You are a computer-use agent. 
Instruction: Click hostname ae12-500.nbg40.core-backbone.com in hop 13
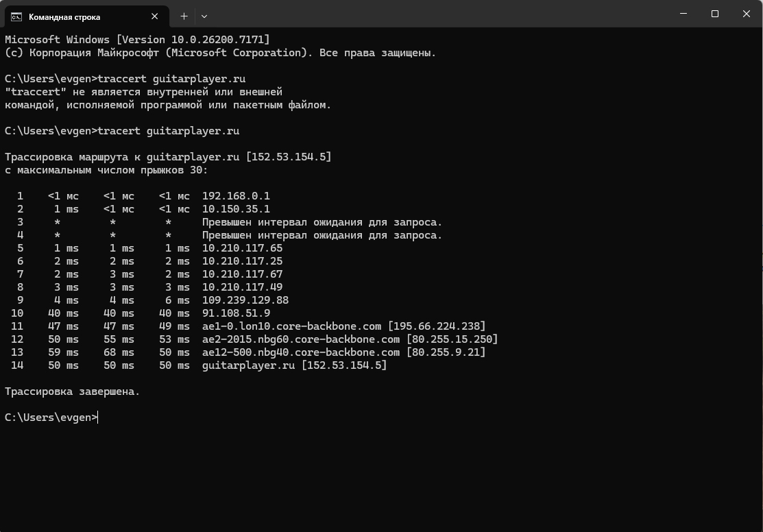coord(301,352)
